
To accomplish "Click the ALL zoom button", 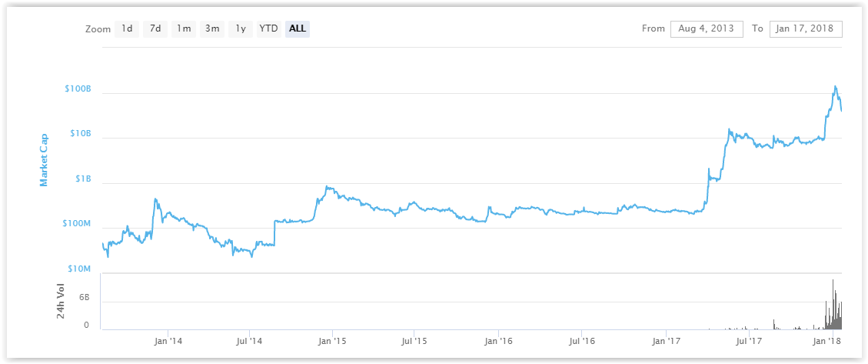I will tap(298, 28).
